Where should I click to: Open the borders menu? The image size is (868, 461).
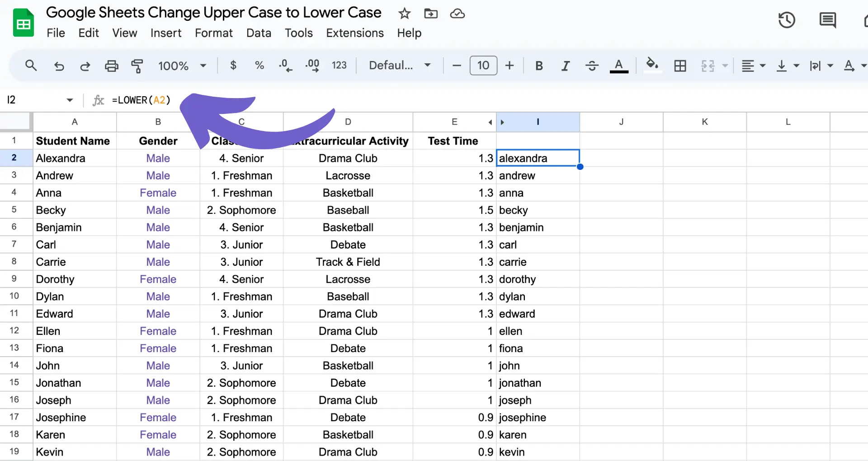(x=680, y=66)
